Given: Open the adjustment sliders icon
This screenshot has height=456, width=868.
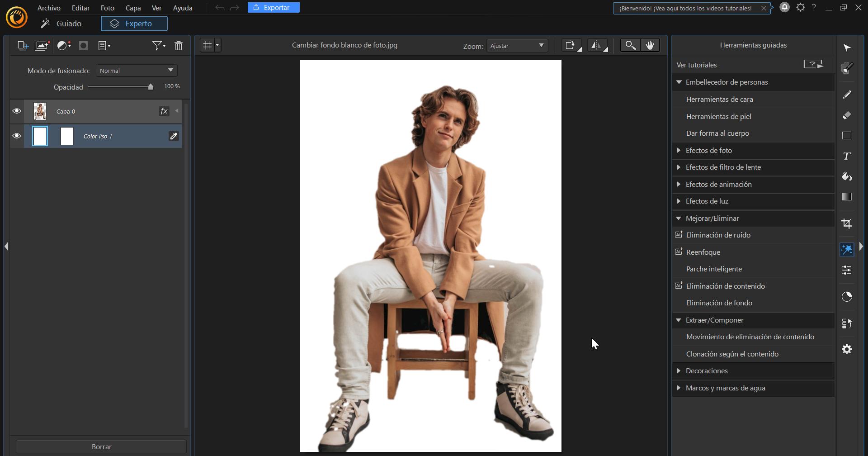Looking at the screenshot, I should [x=847, y=270].
